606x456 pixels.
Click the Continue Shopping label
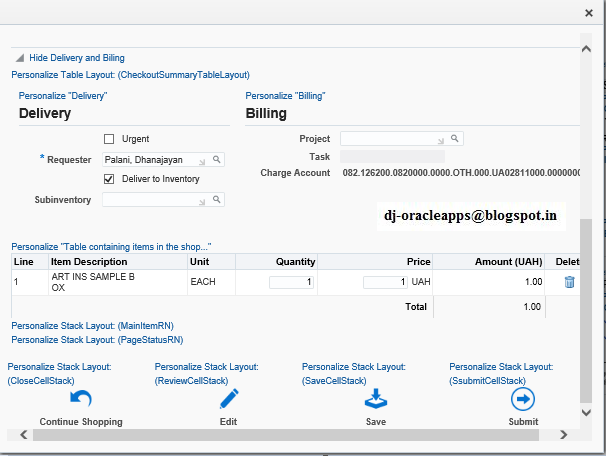point(81,422)
